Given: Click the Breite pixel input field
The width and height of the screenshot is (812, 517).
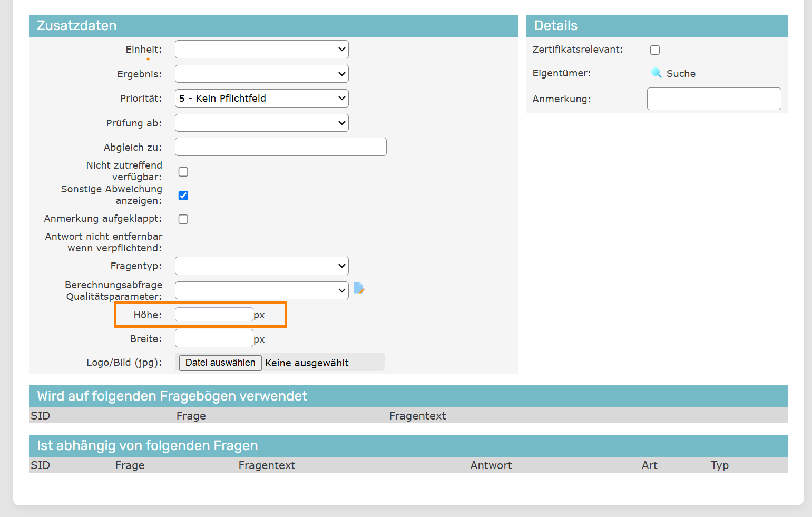Looking at the screenshot, I should (x=214, y=338).
